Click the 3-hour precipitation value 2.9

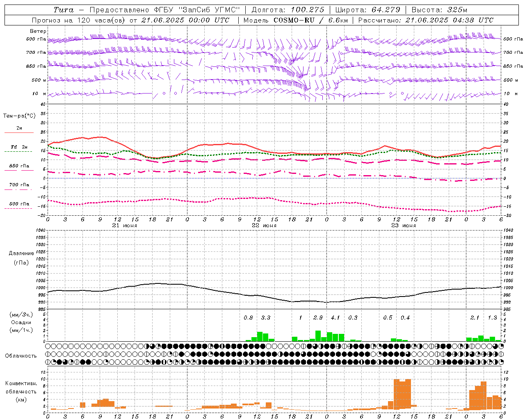coord(318,317)
